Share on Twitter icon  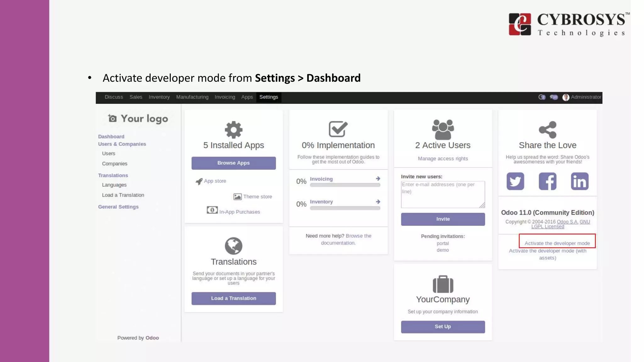pyautogui.click(x=515, y=181)
